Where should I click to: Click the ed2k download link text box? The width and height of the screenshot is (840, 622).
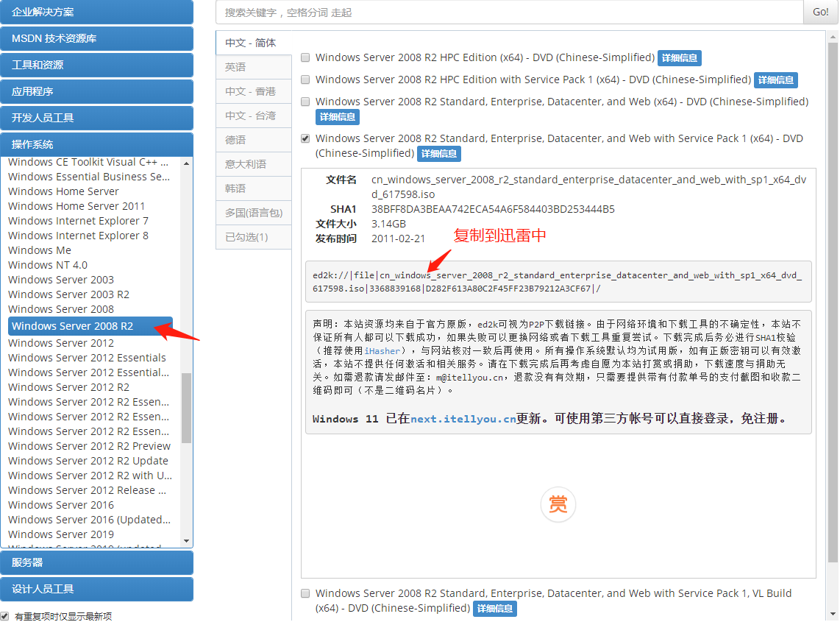tap(558, 281)
